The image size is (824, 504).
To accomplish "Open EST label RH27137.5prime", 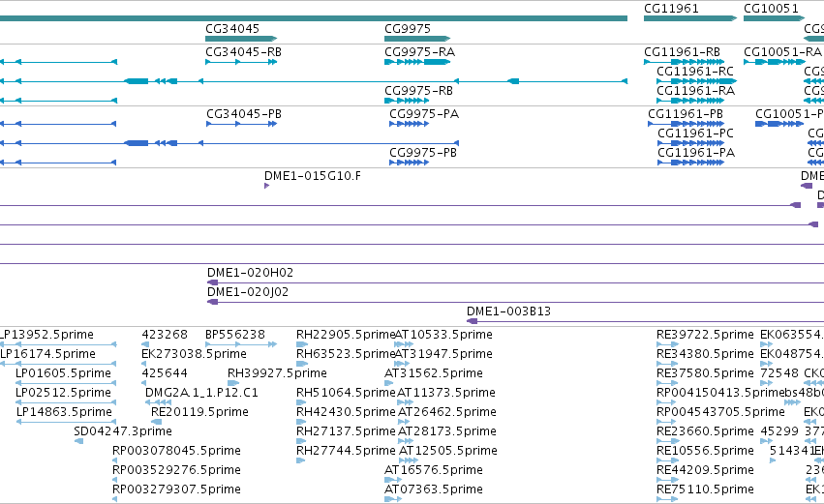I will (x=346, y=431).
